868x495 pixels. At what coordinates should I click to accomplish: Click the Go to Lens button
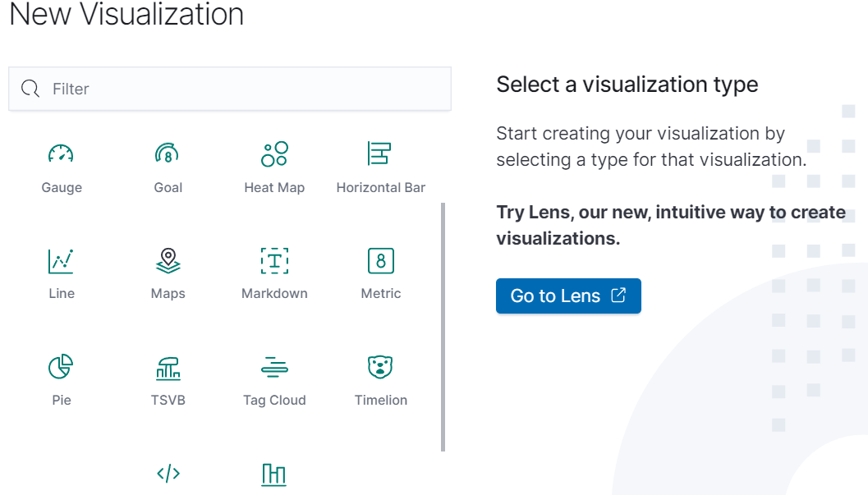tap(568, 296)
